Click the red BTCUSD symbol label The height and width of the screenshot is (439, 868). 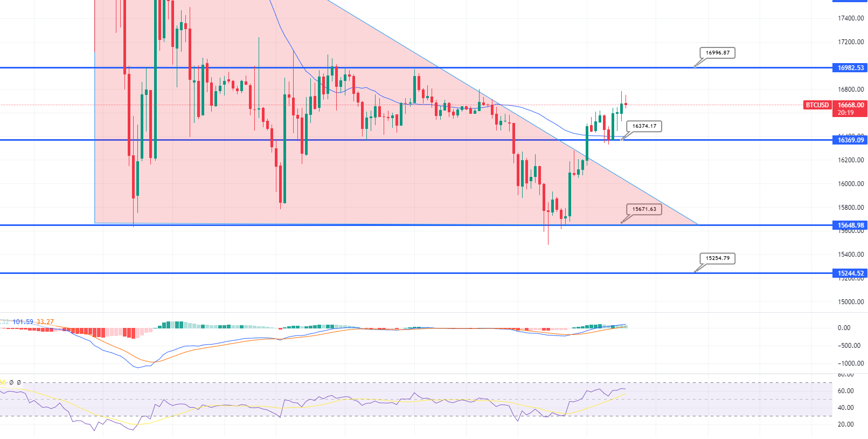pyautogui.click(x=817, y=105)
